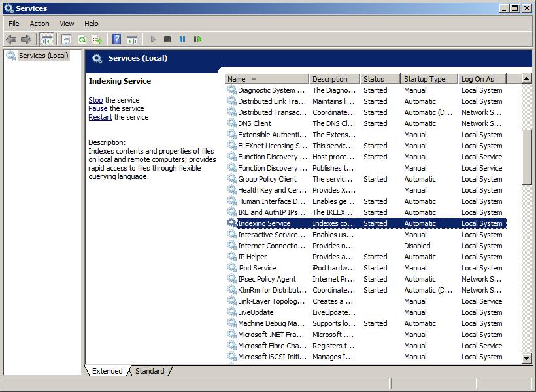Switch to the Standard tab
The width and height of the screenshot is (536, 392).
(150, 371)
